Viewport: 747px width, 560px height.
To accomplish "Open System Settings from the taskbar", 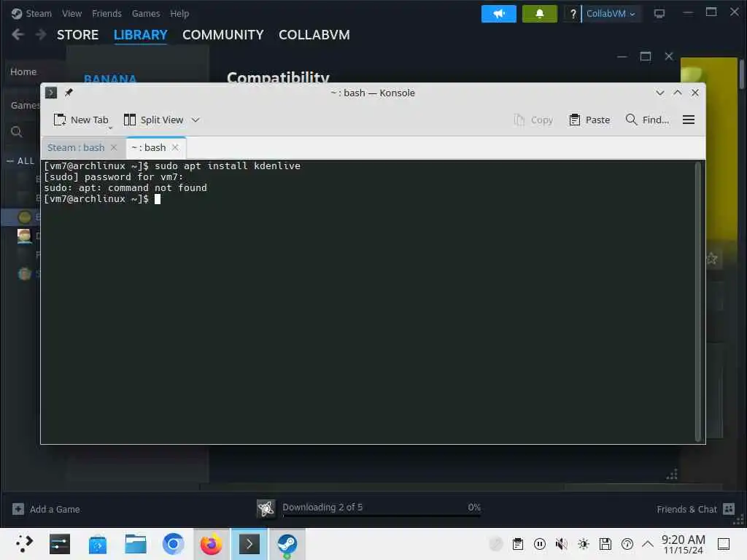I will tap(60, 544).
